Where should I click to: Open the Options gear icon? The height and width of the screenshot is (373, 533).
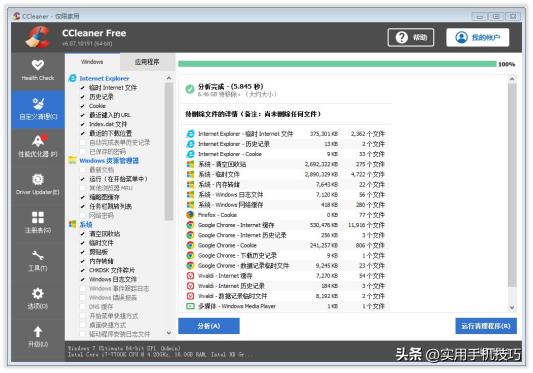pos(38,293)
